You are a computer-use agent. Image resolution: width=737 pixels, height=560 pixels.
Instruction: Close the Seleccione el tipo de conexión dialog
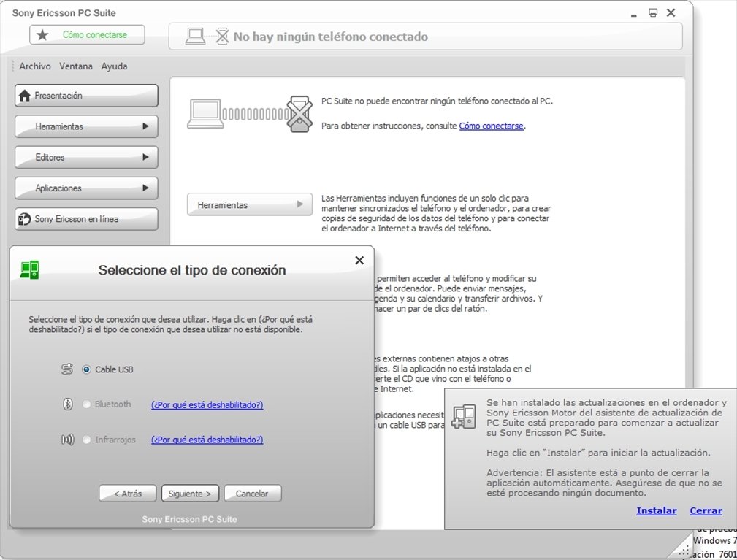(359, 260)
